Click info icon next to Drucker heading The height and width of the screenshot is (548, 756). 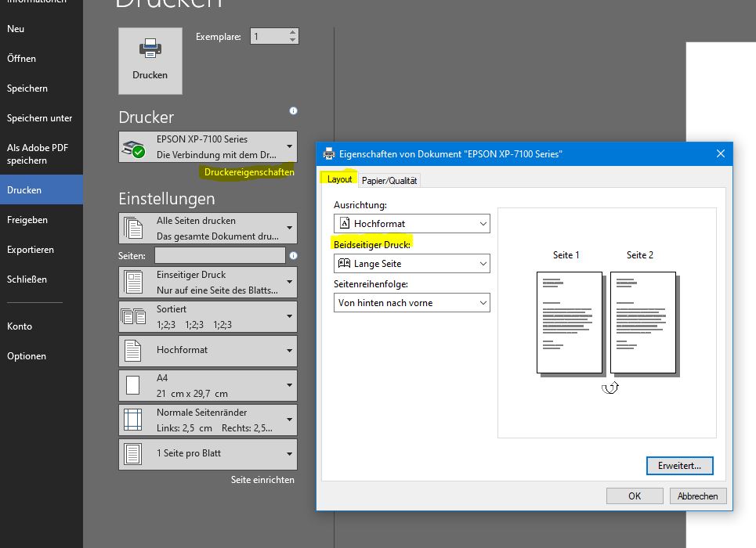point(293,111)
